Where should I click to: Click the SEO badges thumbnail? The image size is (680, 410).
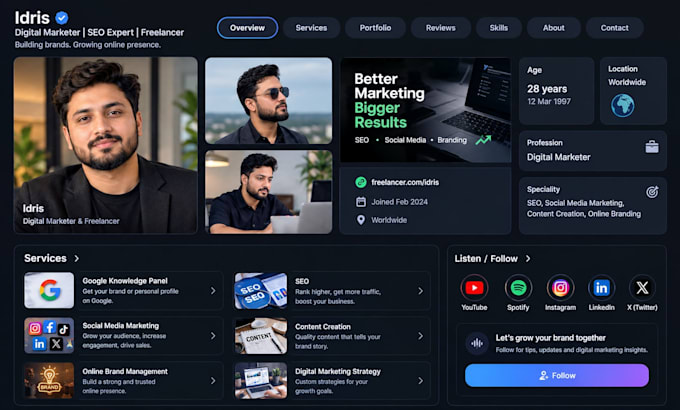(261, 291)
